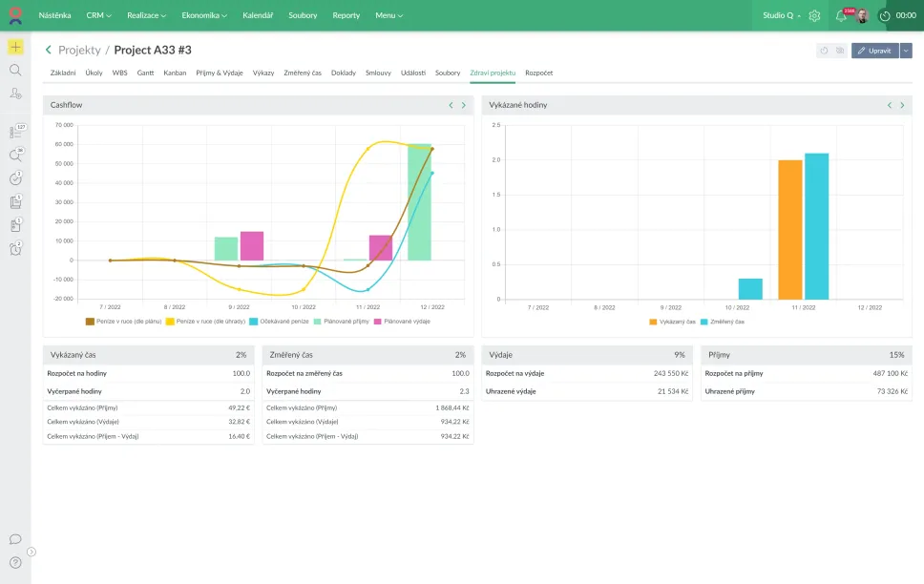Expand the CRM dropdown menu
This screenshot has width=924, height=584.
[x=99, y=15]
